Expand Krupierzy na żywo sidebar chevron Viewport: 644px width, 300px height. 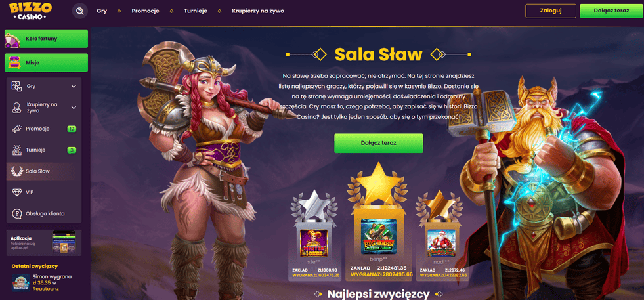[74, 108]
